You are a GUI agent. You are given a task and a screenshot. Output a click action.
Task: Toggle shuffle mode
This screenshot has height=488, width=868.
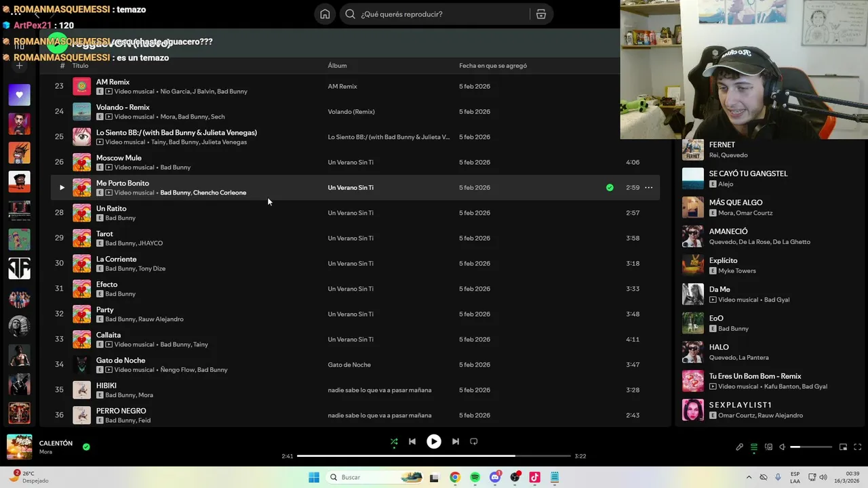(x=394, y=441)
